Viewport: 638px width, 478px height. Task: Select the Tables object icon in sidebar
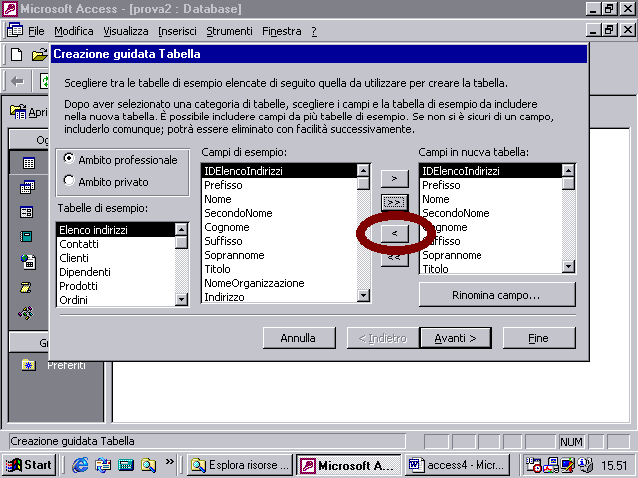click(28, 163)
